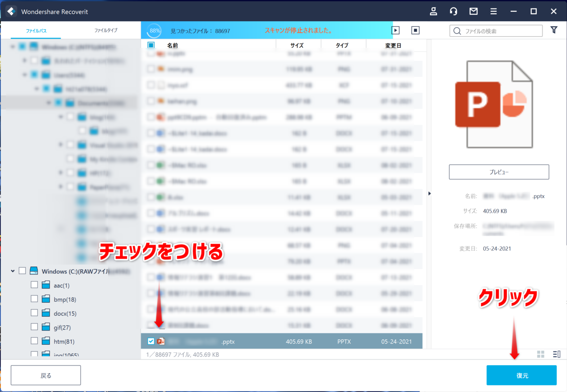Click the PPTX type cell in the selected row
Viewport: 567px width, 392px height.
pyautogui.click(x=344, y=341)
